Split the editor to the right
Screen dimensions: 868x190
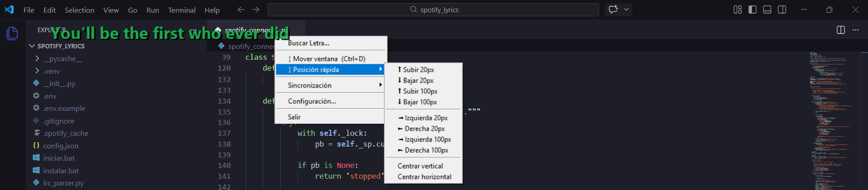[x=841, y=30]
